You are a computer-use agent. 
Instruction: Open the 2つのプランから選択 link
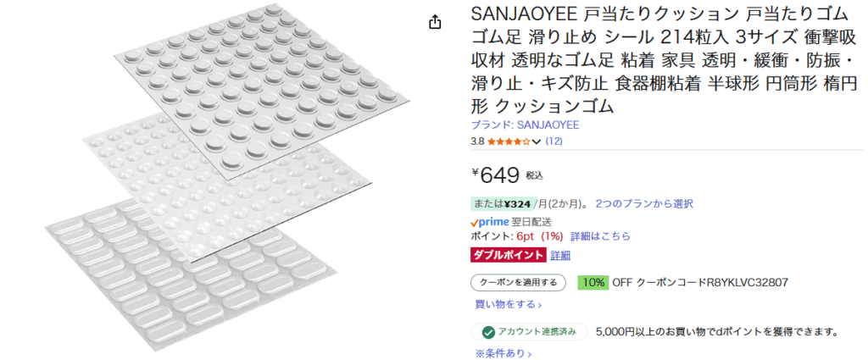tap(644, 203)
